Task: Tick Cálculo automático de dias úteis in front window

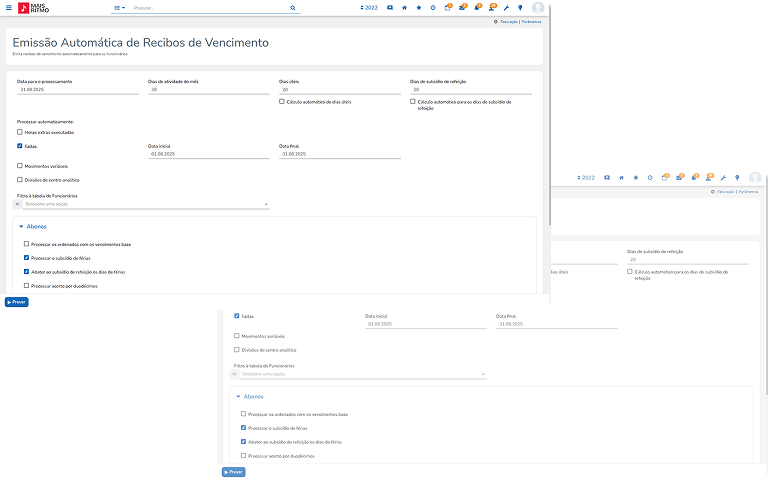Action: point(282,101)
